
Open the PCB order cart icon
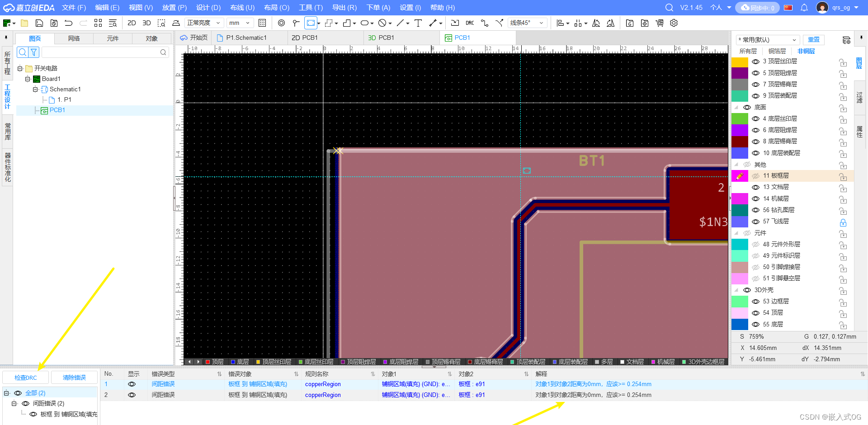pos(660,23)
